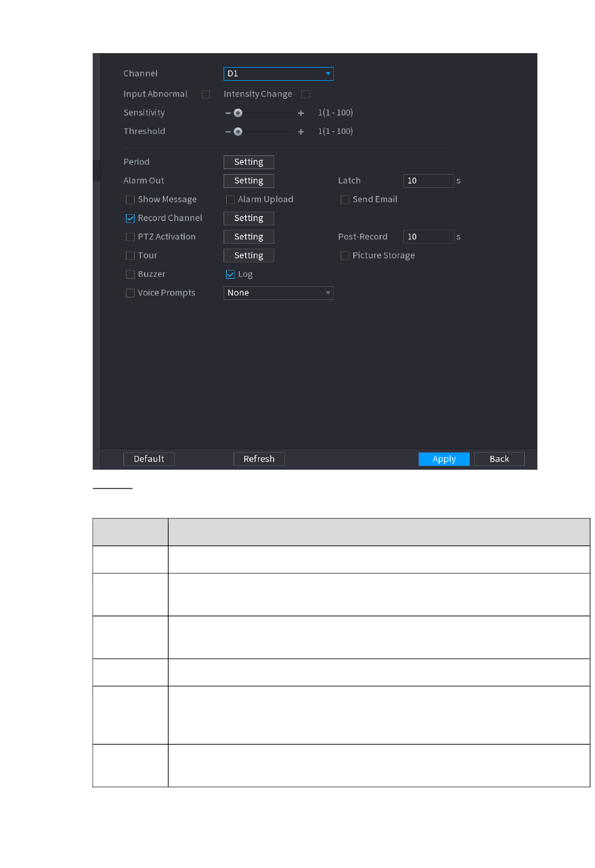Click the Refresh button
The width and height of the screenshot is (595, 868).
pos(259,459)
